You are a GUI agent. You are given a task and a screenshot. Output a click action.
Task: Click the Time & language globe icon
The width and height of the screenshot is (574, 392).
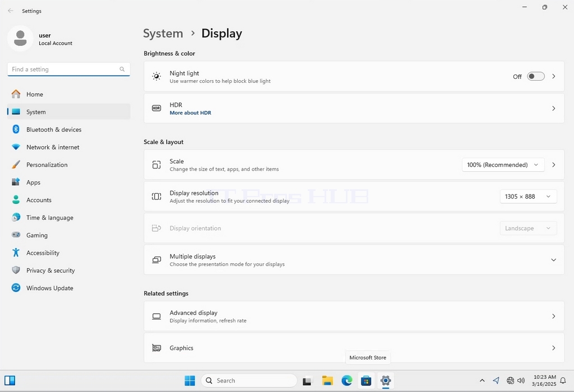click(x=16, y=217)
